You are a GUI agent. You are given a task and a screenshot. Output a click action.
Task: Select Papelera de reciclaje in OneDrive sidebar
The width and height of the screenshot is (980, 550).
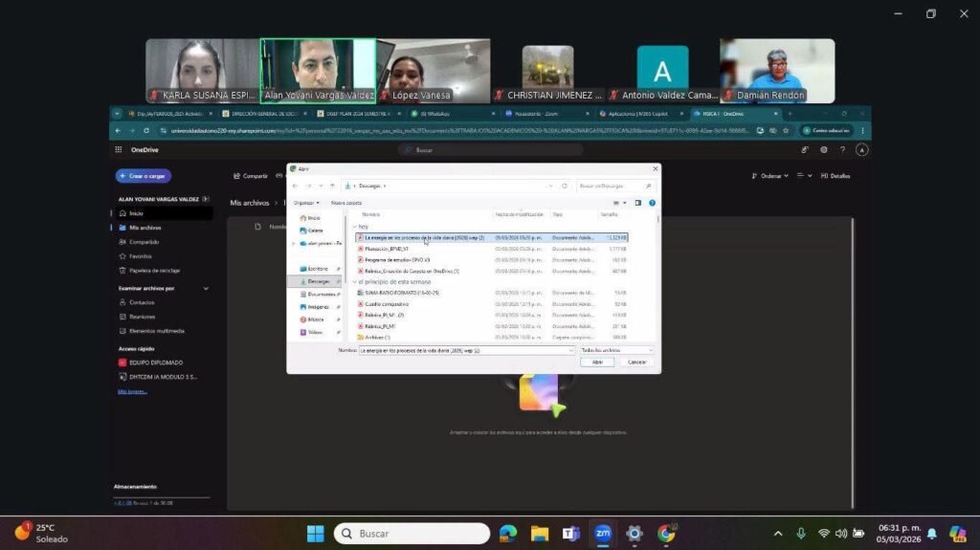tap(153, 271)
